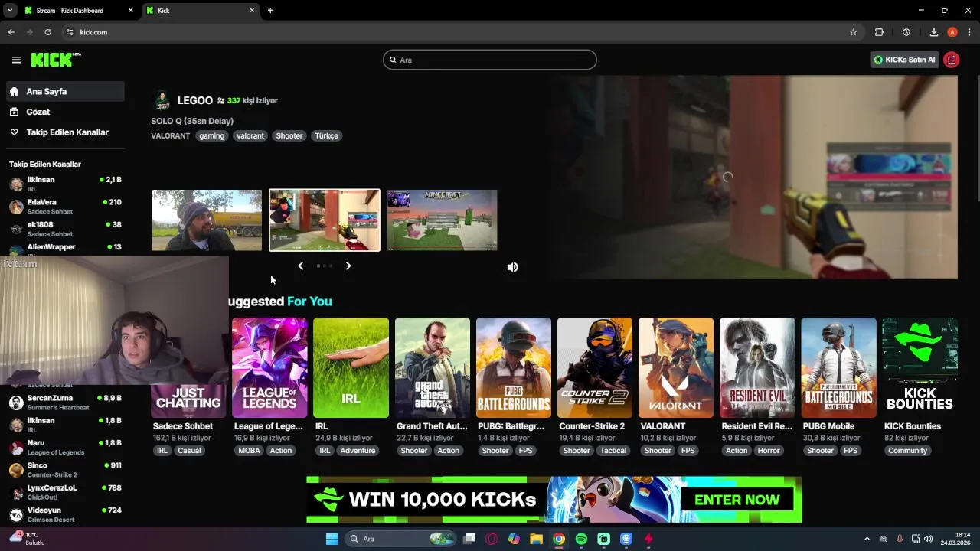The width and height of the screenshot is (980, 551).
Task: Open Chrome extensions puzzle icon
Action: [879, 32]
